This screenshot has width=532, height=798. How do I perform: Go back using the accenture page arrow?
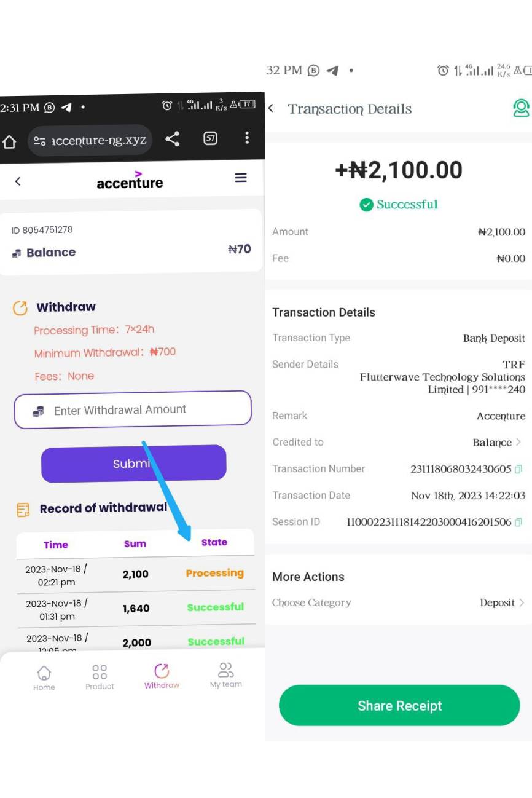tap(18, 181)
